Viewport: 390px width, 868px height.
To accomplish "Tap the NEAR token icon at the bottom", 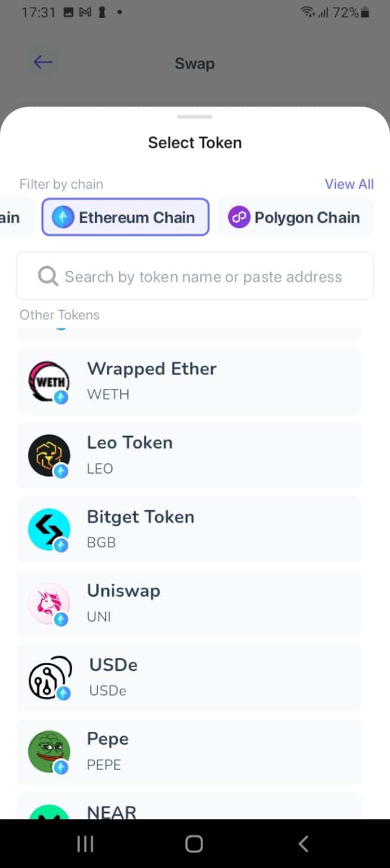I will tap(49, 809).
